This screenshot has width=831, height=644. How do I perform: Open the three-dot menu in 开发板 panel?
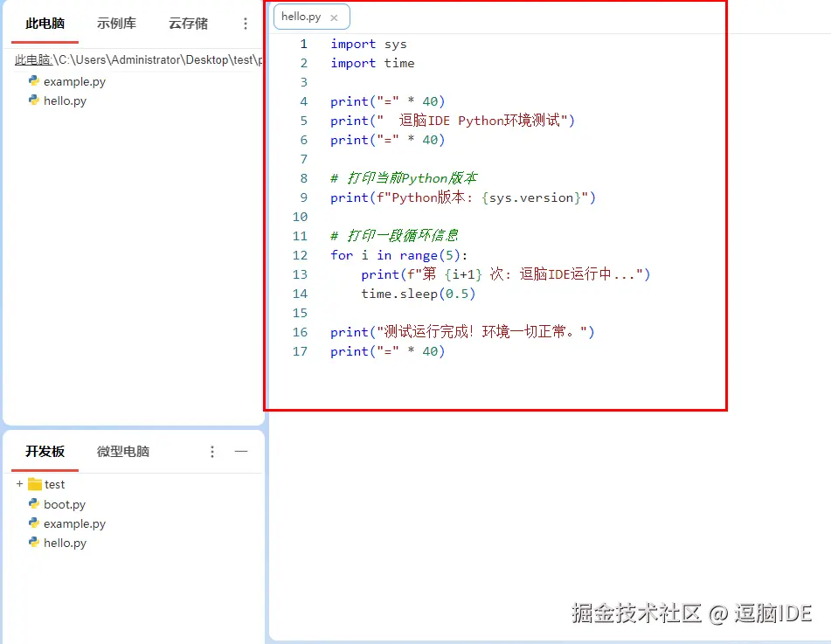pyautogui.click(x=212, y=452)
